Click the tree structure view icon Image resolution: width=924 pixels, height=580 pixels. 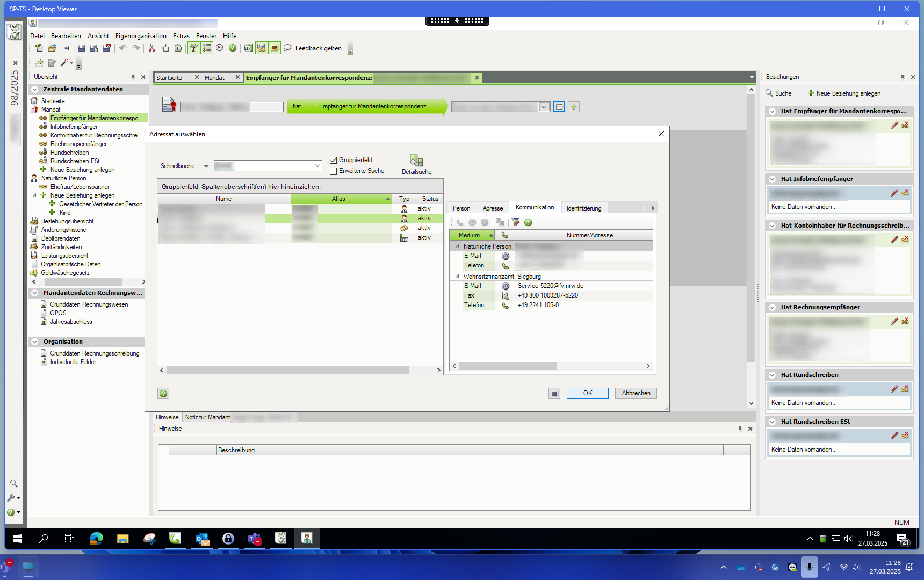pyautogui.click(x=193, y=48)
